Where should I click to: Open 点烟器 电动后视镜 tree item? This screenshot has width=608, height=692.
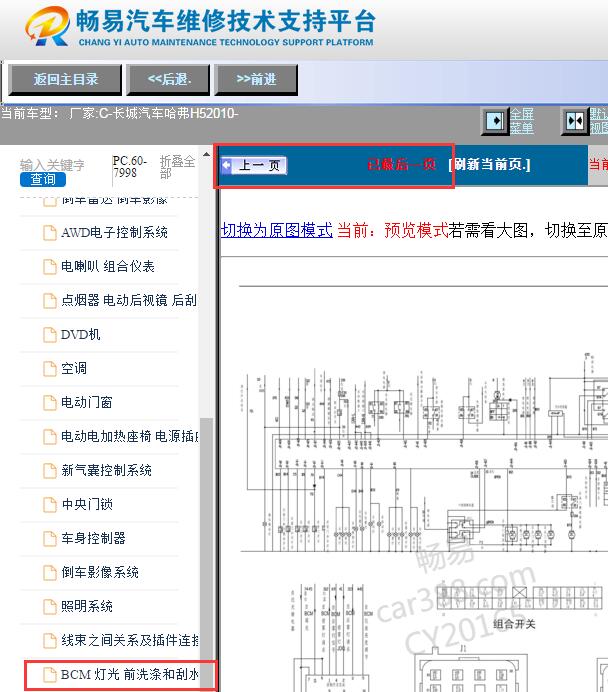coord(129,301)
